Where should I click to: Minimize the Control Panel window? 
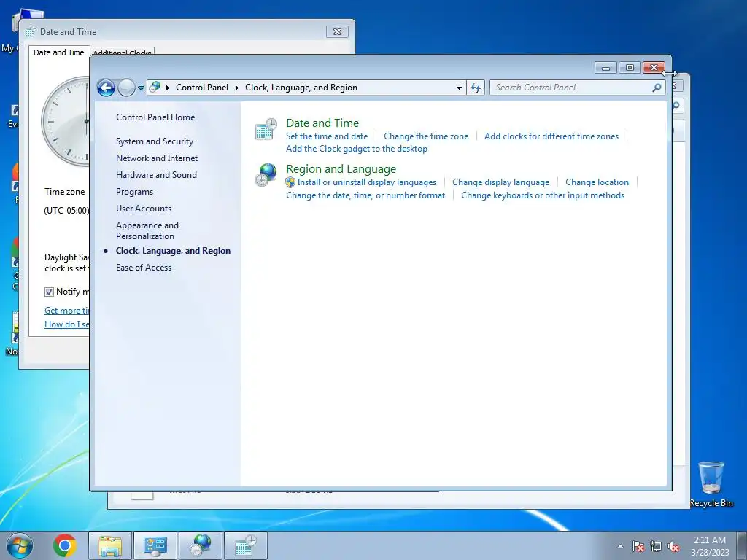[x=606, y=68]
